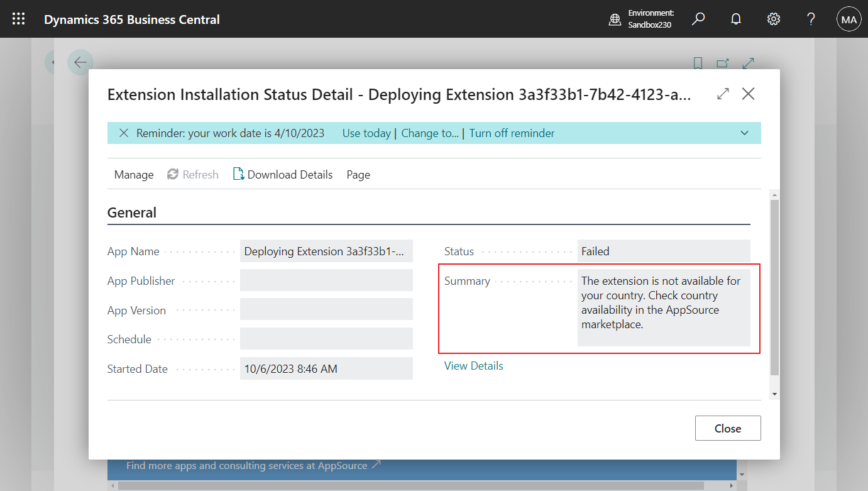Open the MA account avatar menu

pyautogui.click(x=849, y=19)
